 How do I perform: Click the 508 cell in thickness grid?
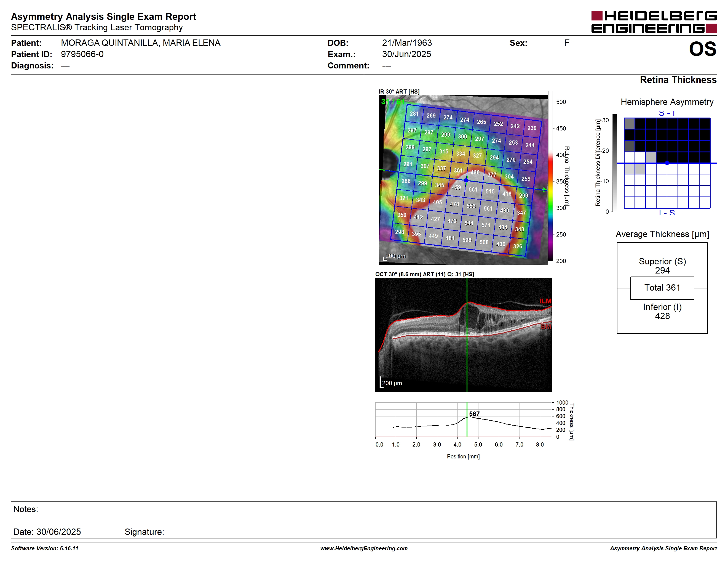[x=484, y=242]
